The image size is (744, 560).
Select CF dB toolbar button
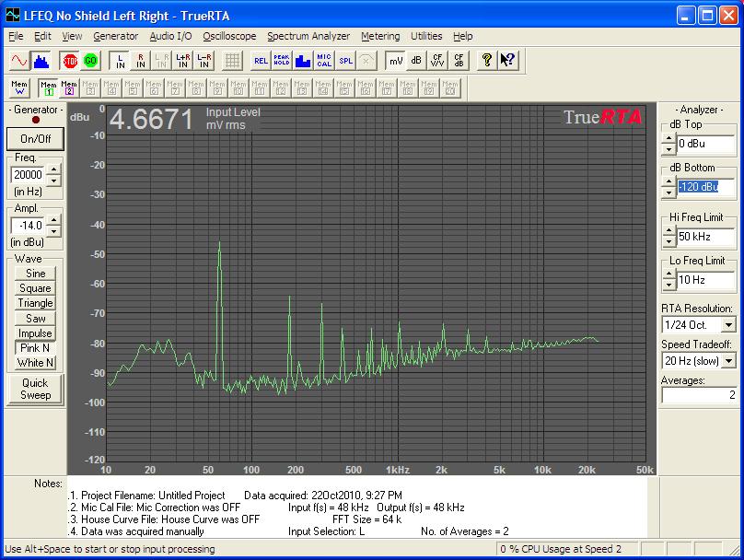click(459, 60)
